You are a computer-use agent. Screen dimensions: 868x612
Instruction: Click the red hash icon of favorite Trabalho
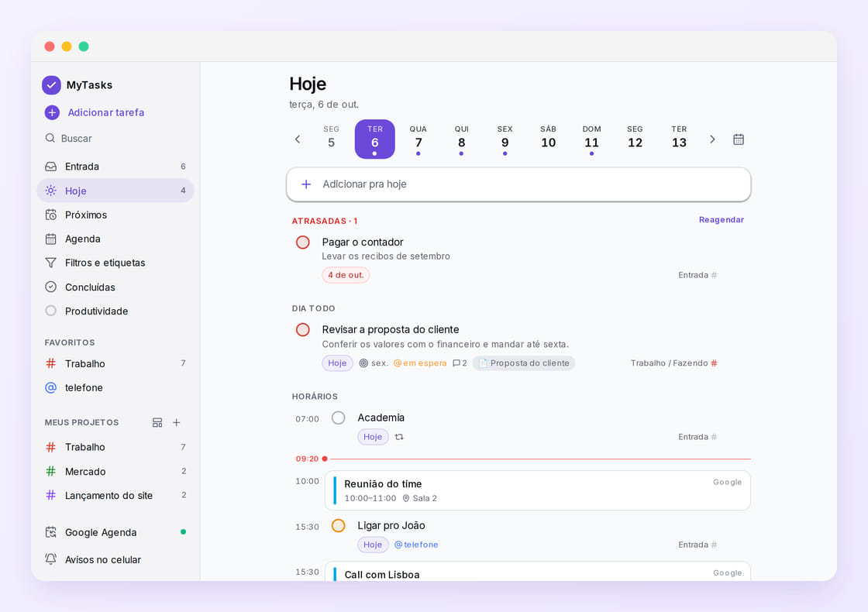[51, 363]
